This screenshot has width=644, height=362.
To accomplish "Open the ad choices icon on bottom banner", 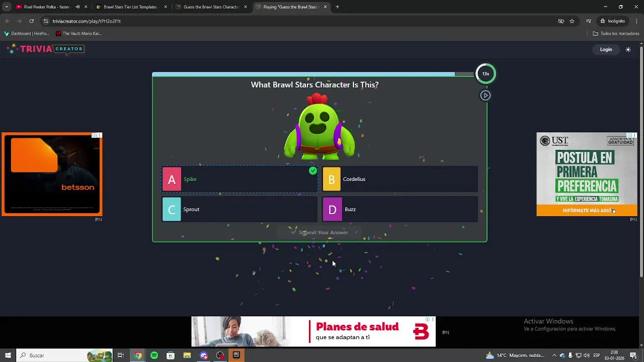I will (x=428, y=319).
